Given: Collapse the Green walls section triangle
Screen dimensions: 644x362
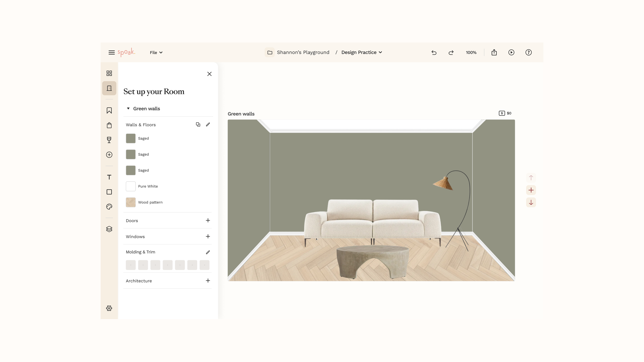Looking at the screenshot, I should [x=128, y=109].
